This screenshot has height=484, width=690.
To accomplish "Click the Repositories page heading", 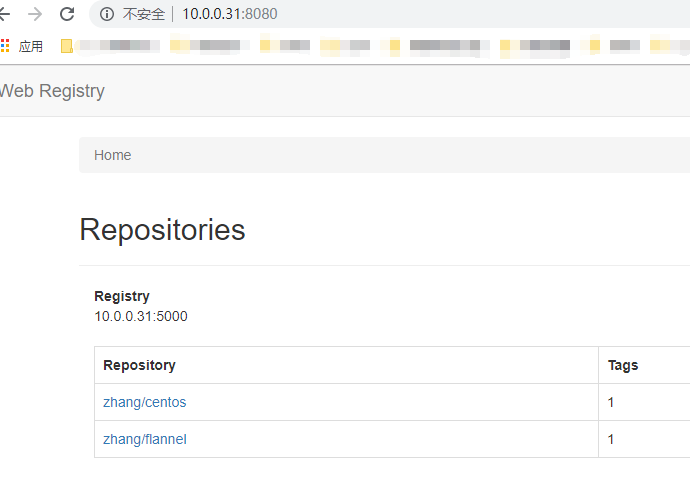I will (x=162, y=230).
